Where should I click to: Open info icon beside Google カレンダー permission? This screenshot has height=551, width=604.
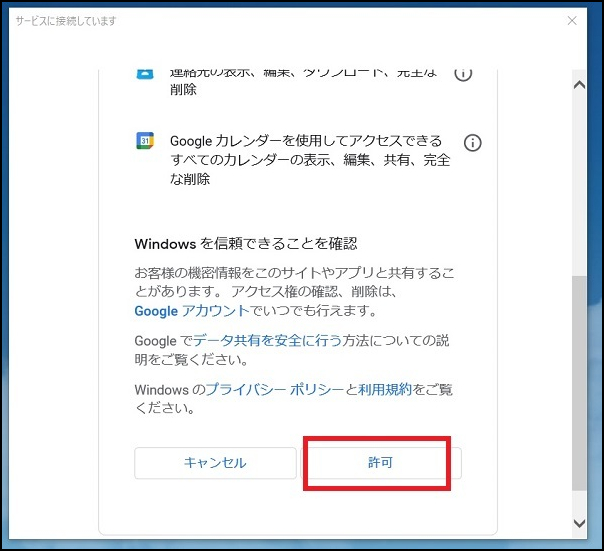coord(473,142)
